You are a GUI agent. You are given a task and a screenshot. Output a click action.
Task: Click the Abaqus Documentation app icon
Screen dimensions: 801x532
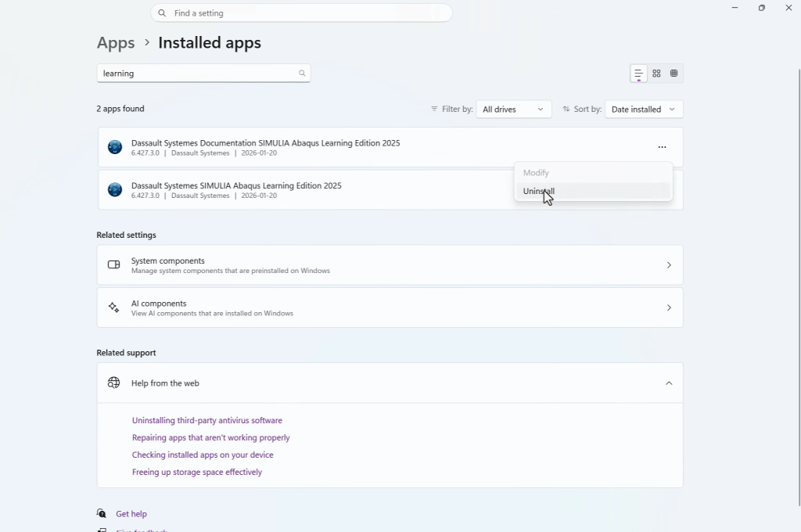(x=115, y=147)
